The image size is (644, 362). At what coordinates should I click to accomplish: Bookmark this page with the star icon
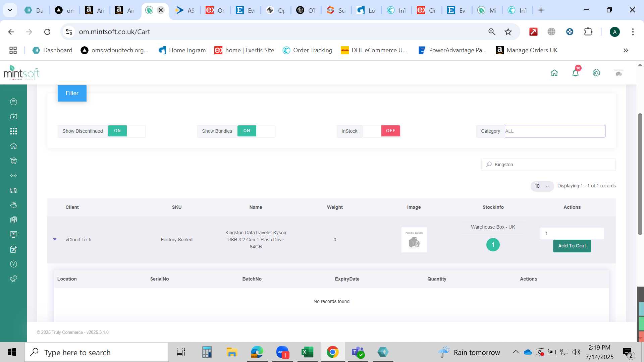(508, 32)
